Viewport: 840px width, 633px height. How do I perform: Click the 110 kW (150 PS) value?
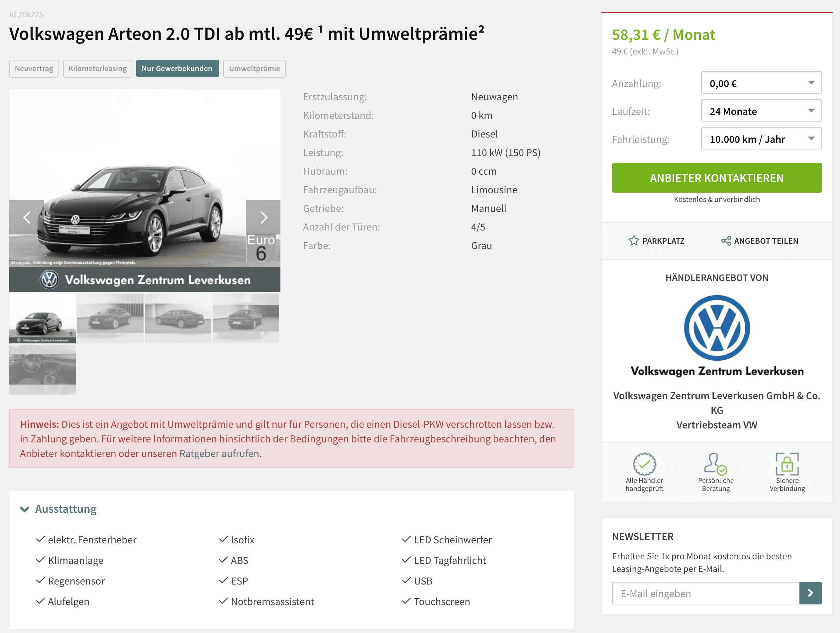click(505, 152)
